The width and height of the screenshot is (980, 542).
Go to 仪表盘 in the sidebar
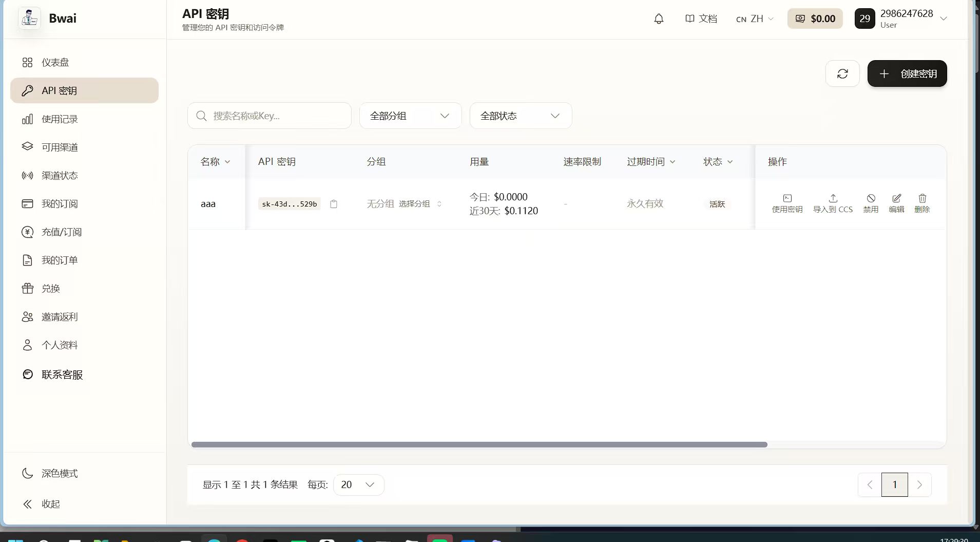click(84, 62)
